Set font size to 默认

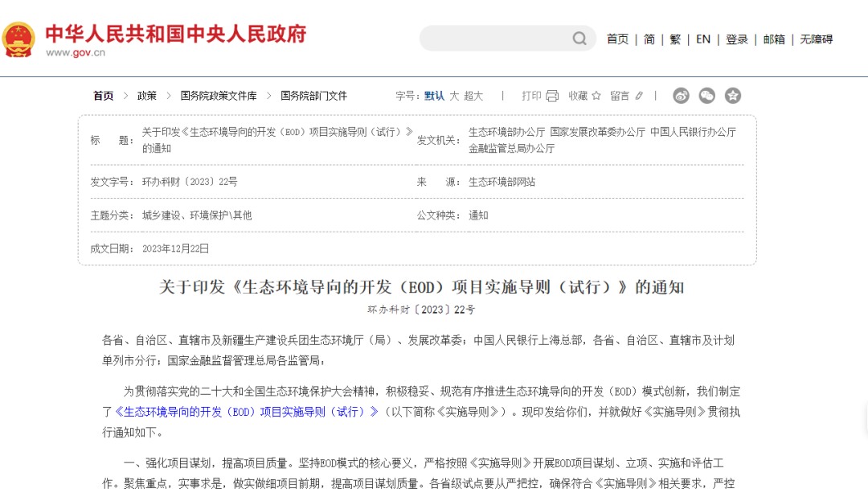[x=434, y=96]
